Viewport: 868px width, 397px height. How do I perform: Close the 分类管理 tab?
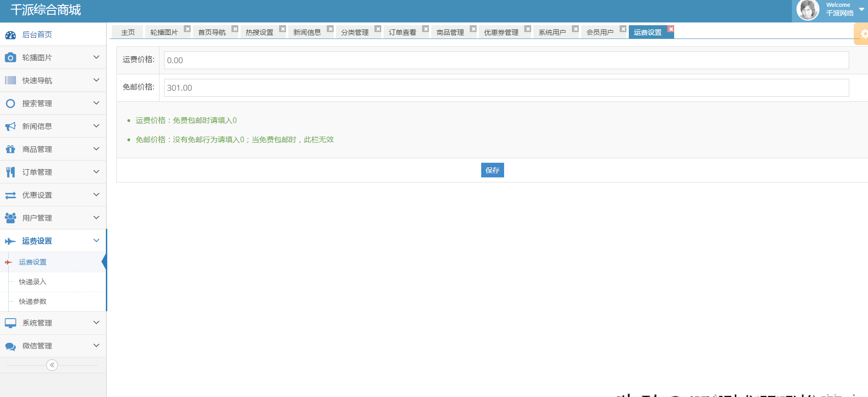click(378, 29)
